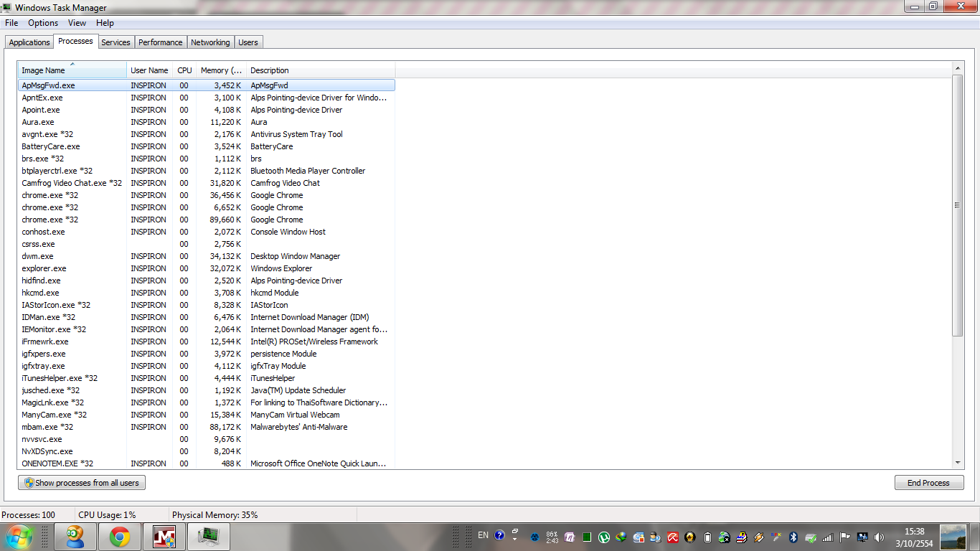Image resolution: width=980 pixels, height=551 pixels.
Task: Select the csrss.exe process
Action: pyautogui.click(x=207, y=244)
